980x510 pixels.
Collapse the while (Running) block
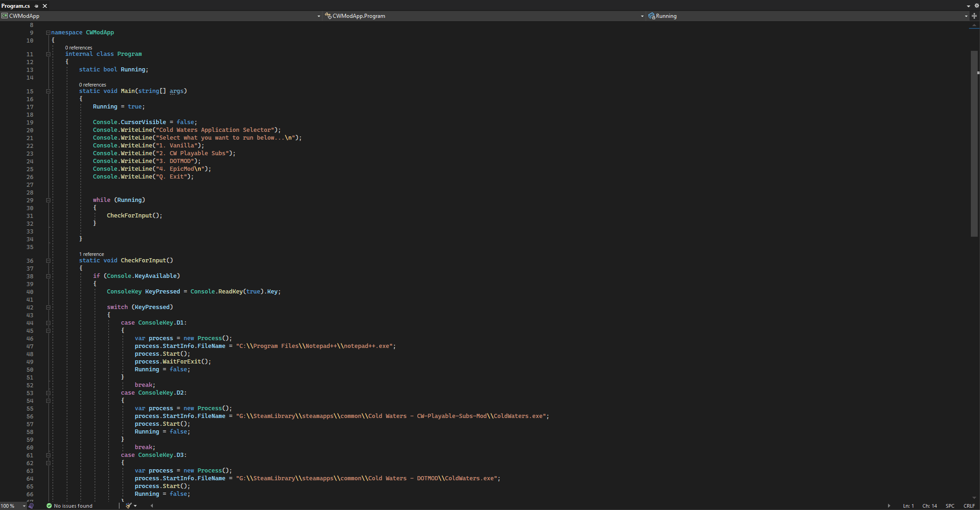pos(48,200)
